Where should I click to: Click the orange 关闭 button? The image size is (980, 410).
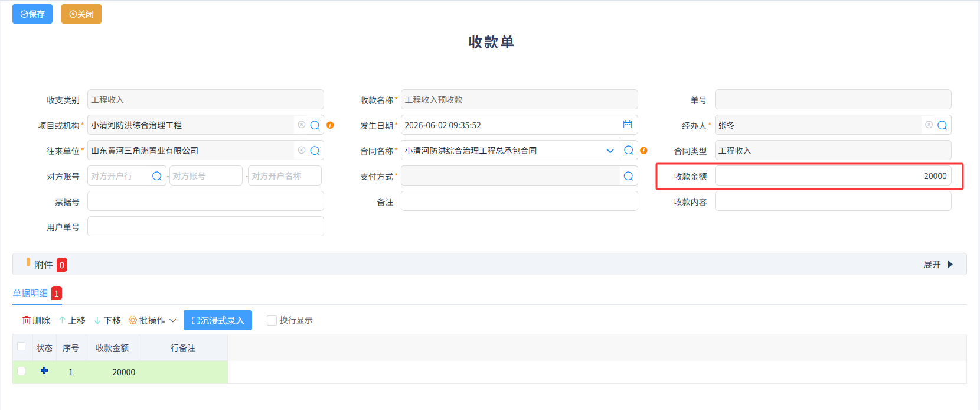81,14
